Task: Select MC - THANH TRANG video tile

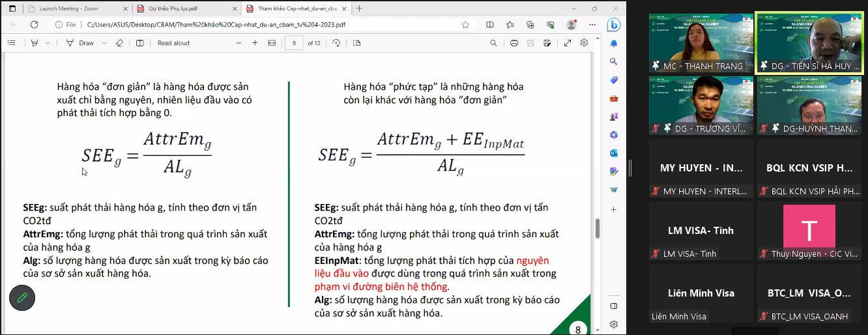Action: (x=701, y=42)
